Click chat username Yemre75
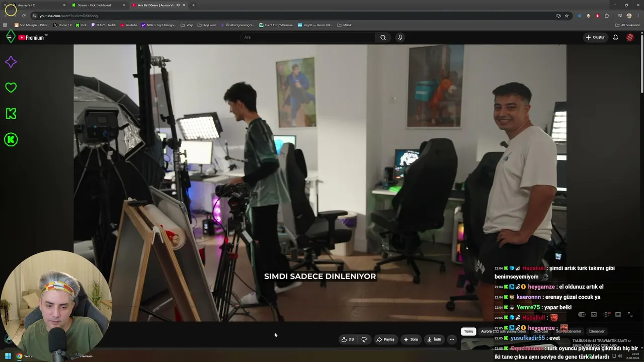This screenshot has height=362, width=644. 528,307
